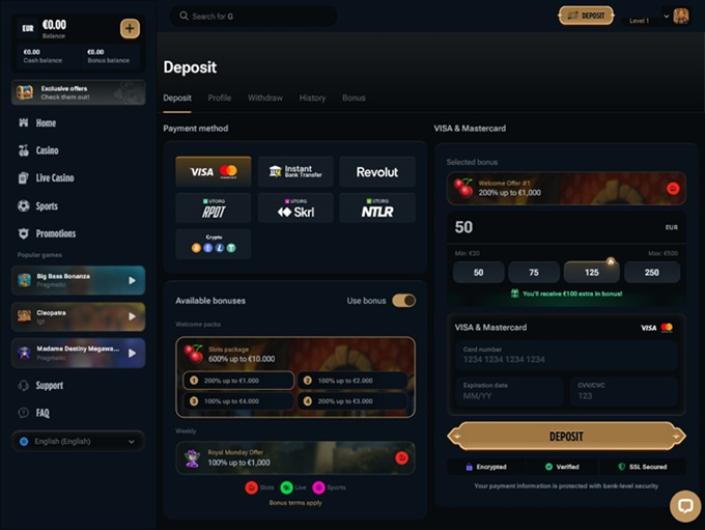The width and height of the screenshot is (705, 530).
Task: Remove the selected Welcome Offer bonus
Action: point(673,189)
